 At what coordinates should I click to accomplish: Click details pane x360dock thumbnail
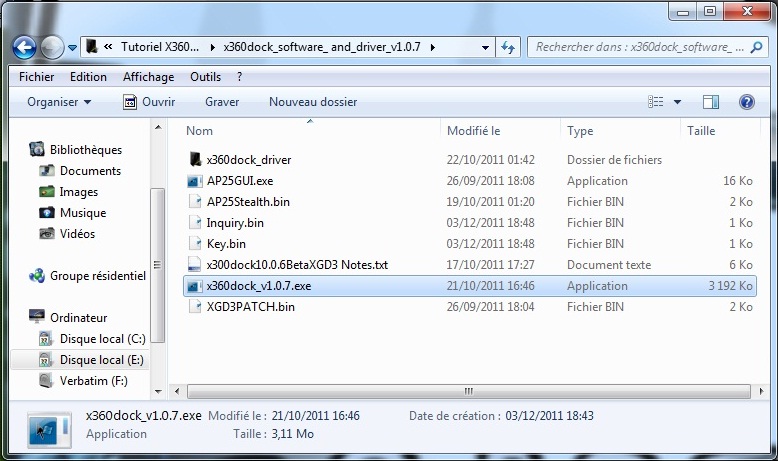pyautogui.click(x=49, y=430)
